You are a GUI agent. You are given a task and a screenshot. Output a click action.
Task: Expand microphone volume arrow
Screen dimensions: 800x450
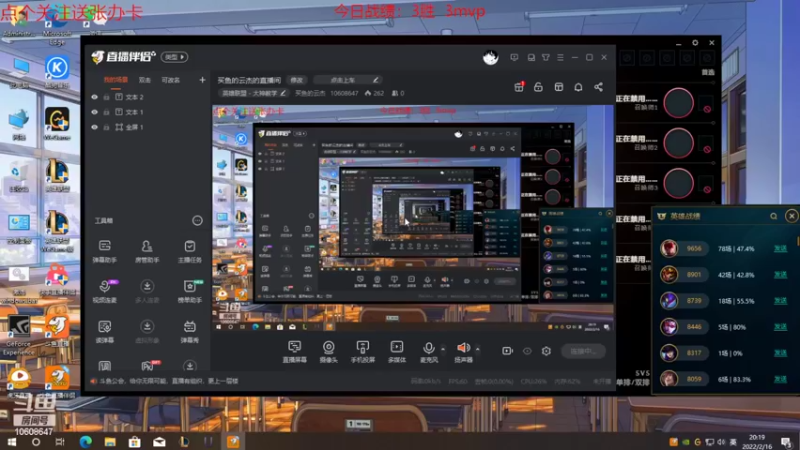click(x=442, y=349)
